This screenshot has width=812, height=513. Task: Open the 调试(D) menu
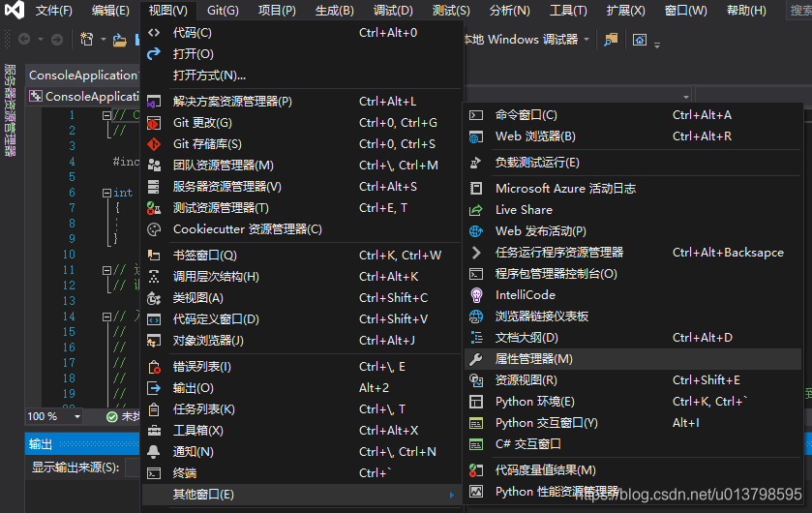point(393,11)
